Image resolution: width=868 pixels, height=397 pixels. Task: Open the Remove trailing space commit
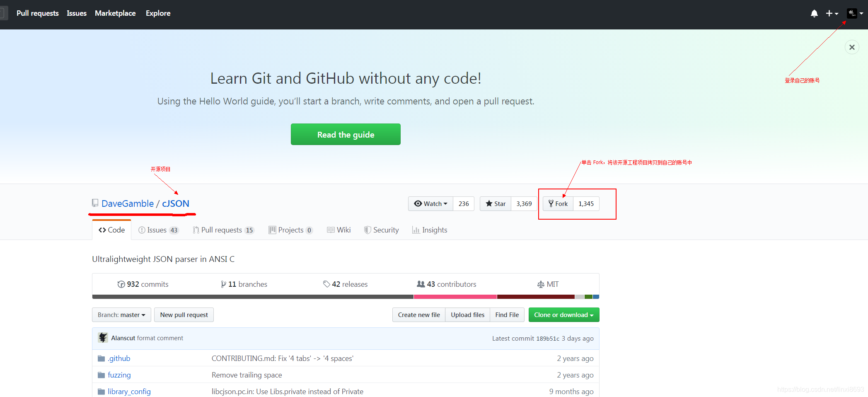pos(247,375)
